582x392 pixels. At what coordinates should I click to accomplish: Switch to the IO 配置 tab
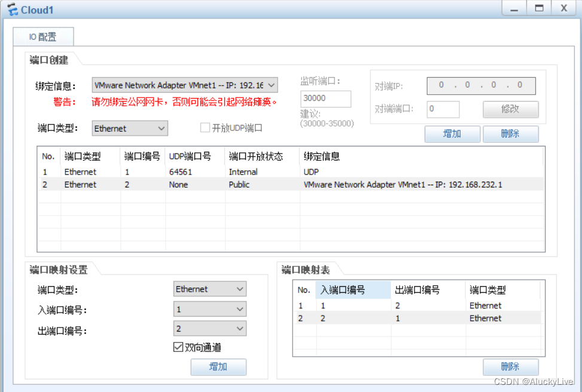click(42, 36)
